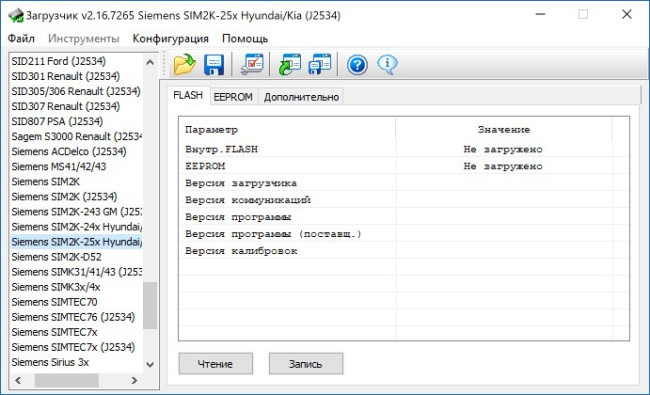Select Siemens SIM2K-24x Hyundai entry

[76, 227]
